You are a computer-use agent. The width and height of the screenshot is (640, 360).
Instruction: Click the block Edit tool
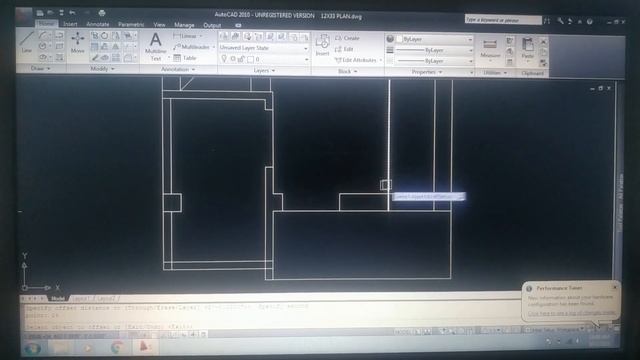tap(344, 49)
